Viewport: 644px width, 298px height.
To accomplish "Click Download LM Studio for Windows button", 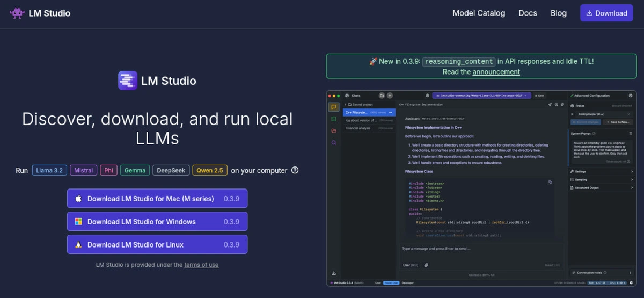I will 157,221.
